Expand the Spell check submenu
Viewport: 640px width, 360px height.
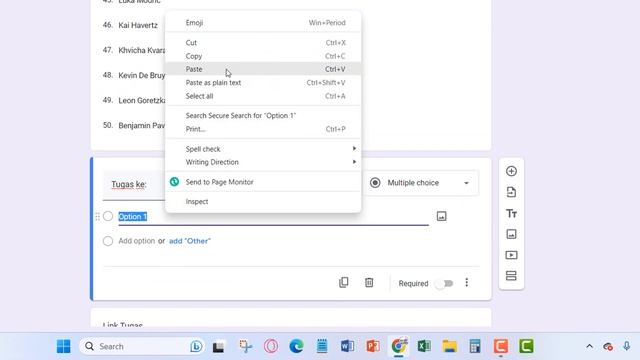point(263,149)
